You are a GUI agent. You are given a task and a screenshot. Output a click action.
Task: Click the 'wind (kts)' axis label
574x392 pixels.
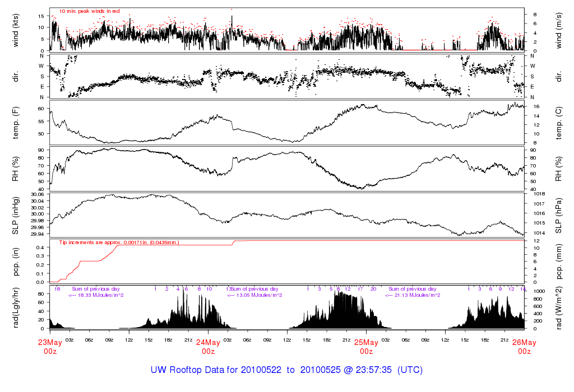click(x=15, y=30)
